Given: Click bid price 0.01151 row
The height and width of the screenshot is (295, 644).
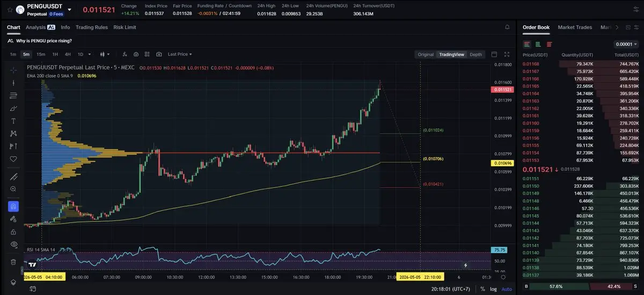Looking at the screenshot, I should (x=580, y=178).
